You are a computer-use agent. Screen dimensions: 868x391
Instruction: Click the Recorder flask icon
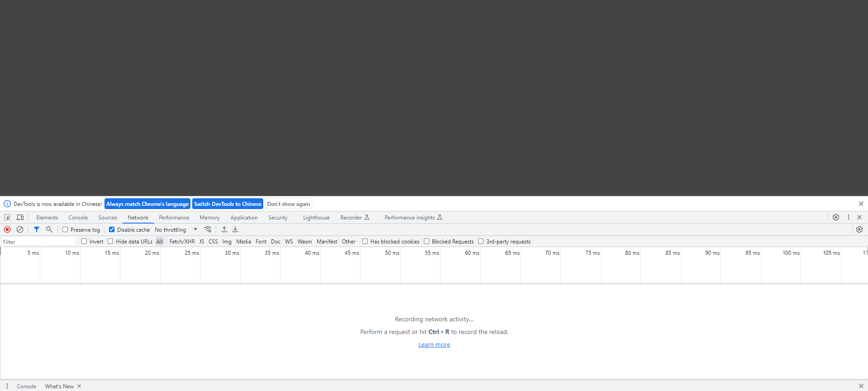point(367,218)
